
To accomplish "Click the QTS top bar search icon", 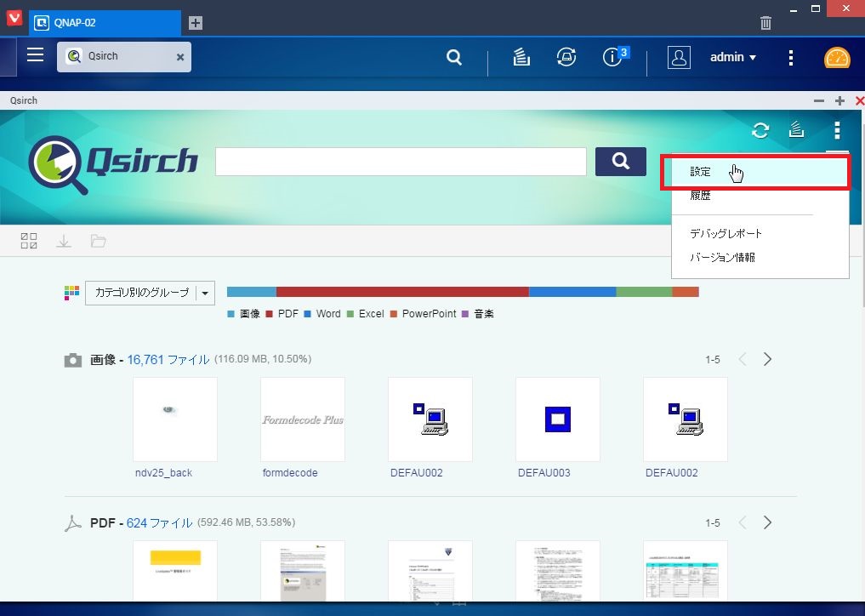I will click(454, 57).
